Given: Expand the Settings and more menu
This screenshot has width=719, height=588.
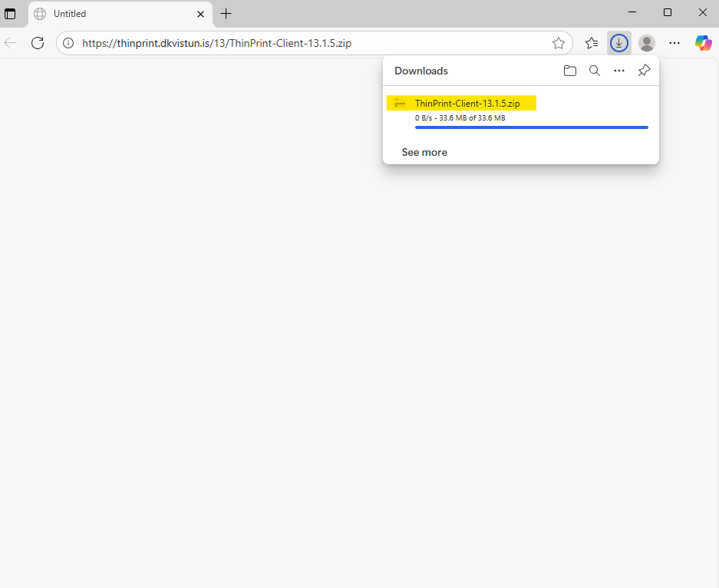Looking at the screenshot, I should (674, 43).
